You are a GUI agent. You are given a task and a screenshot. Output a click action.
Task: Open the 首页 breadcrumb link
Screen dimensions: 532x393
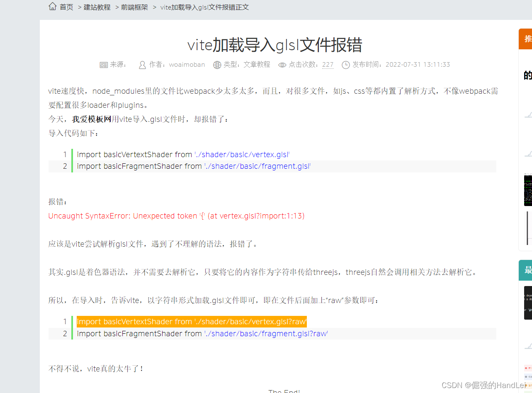[x=66, y=7]
